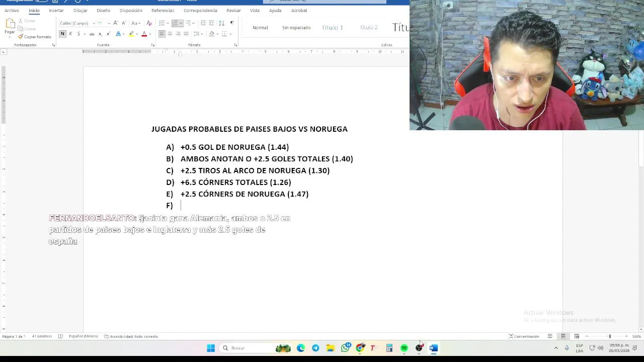Apply the Sin espaciado style
Screen dimensions: 644x362
296,28
